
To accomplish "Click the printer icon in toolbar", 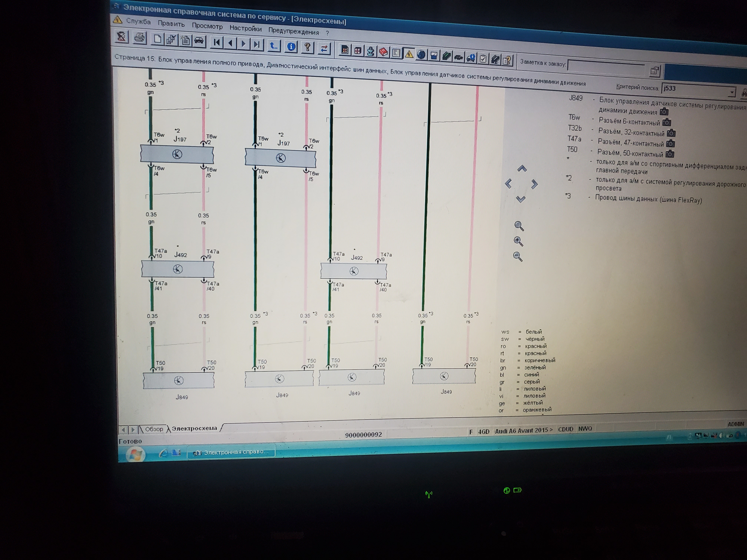I will click(x=139, y=37).
